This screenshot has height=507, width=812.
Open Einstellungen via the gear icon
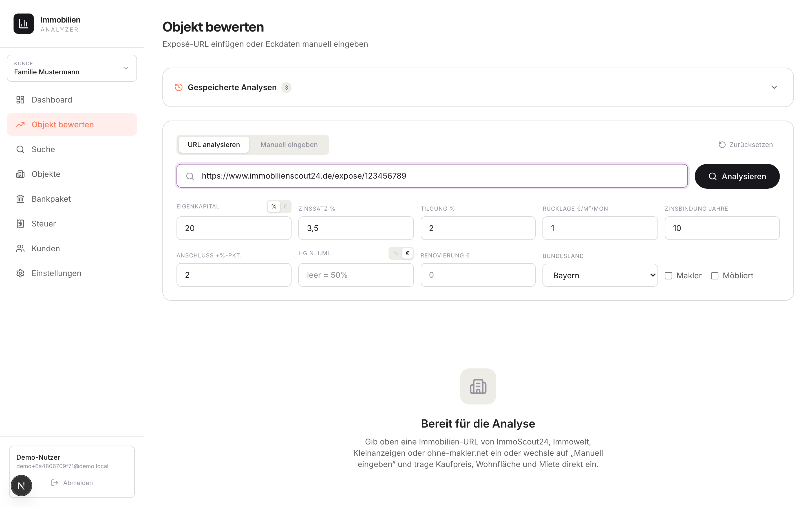pyautogui.click(x=20, y=273)
